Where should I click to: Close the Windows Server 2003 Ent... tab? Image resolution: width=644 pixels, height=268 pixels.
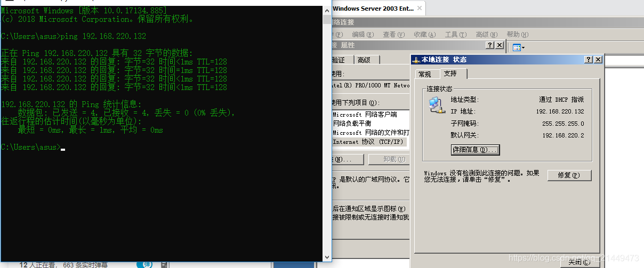pyautogui.click(x=420, y=9)
